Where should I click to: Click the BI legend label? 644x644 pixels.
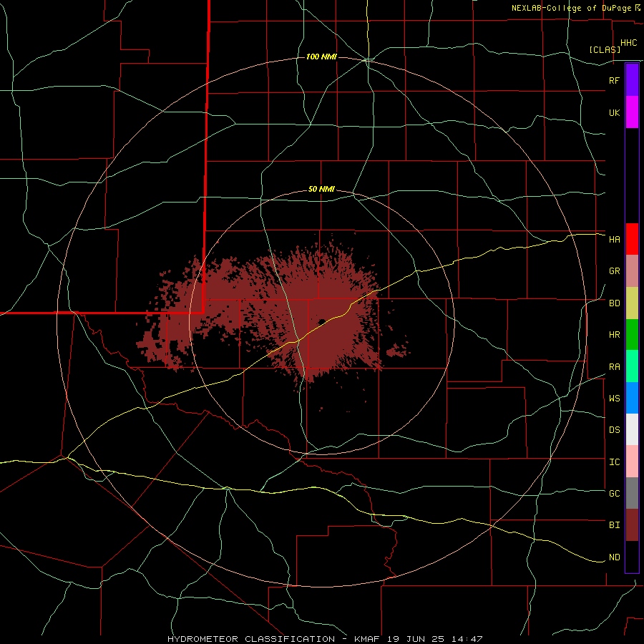pyautogui.click(x=614, y=525)
